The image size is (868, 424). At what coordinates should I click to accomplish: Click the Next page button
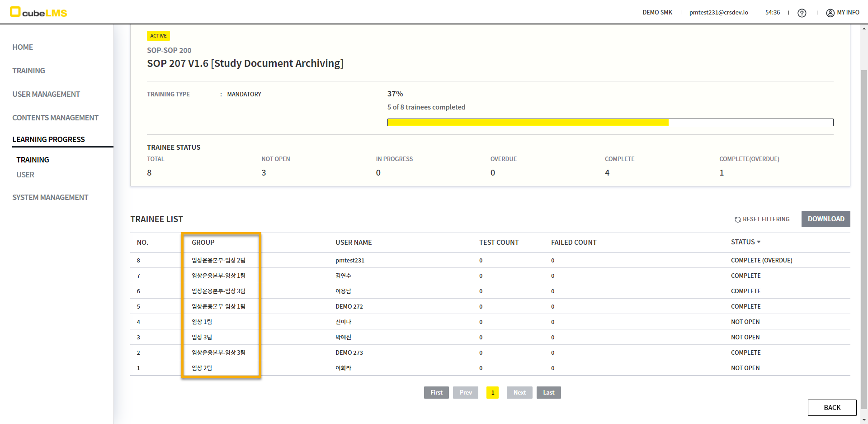(519, 392)
